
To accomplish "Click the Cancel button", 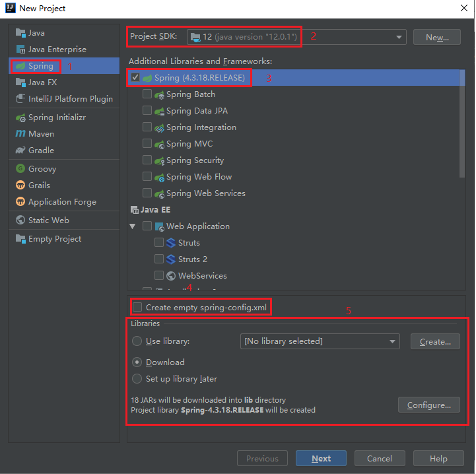I will click(380, 458).
